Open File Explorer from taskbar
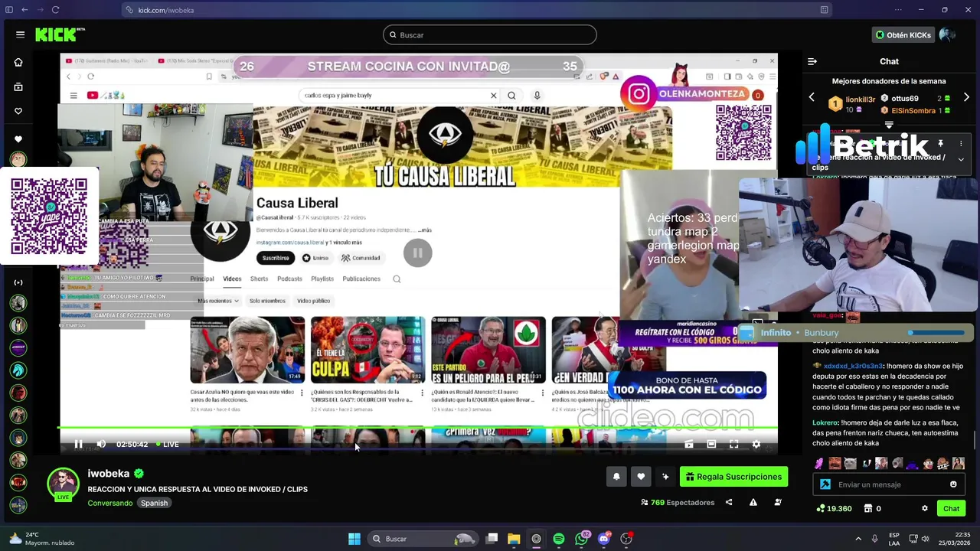980x551 pixels. click(514, 539)
